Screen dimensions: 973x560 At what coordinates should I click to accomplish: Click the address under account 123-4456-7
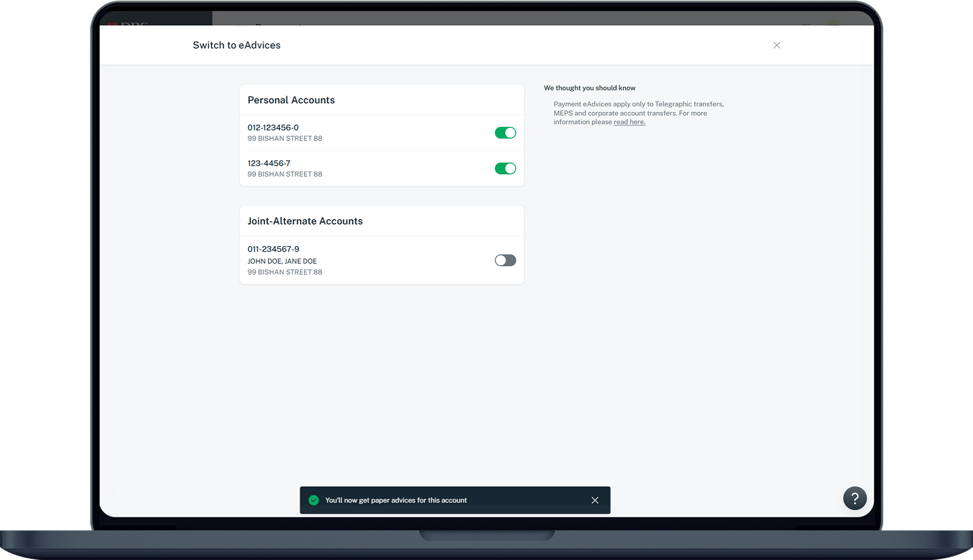point(285,174)
